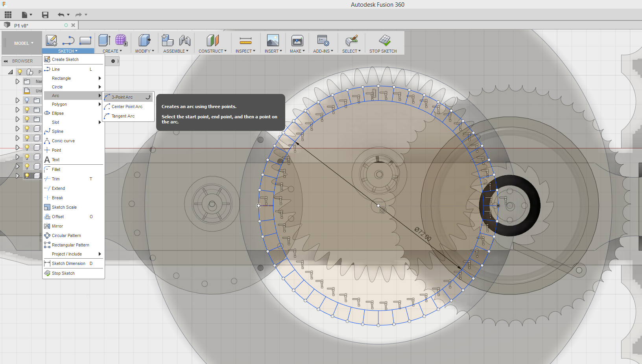Open the CONSTRUCT dropdown menu
The height and width of the screenshot is (364, 642).
[212, 51]
